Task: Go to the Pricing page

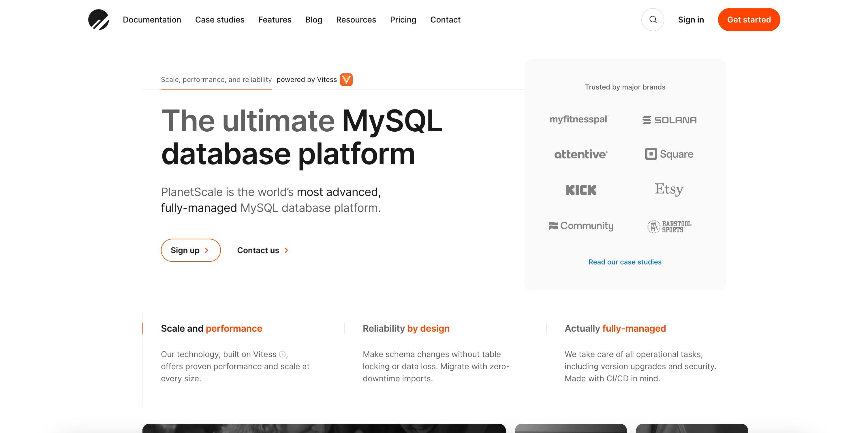Action: (403, 20)
